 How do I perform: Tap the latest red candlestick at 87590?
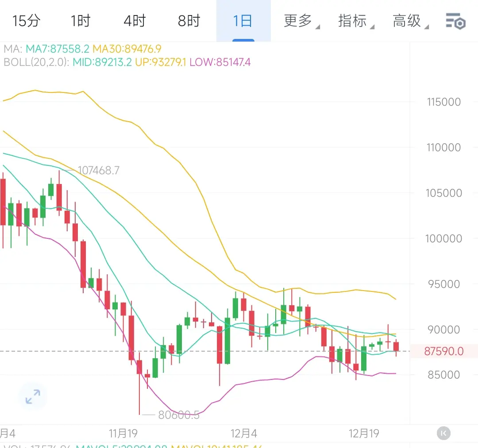[396, 347]
